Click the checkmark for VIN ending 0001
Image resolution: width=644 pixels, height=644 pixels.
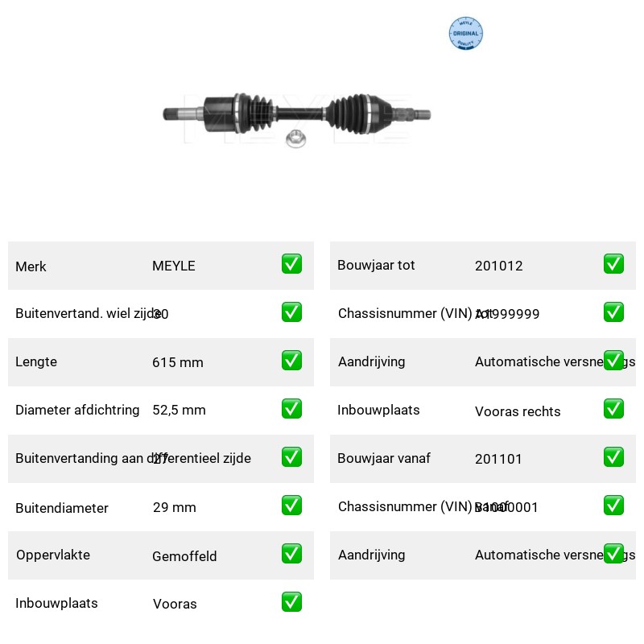613,506
